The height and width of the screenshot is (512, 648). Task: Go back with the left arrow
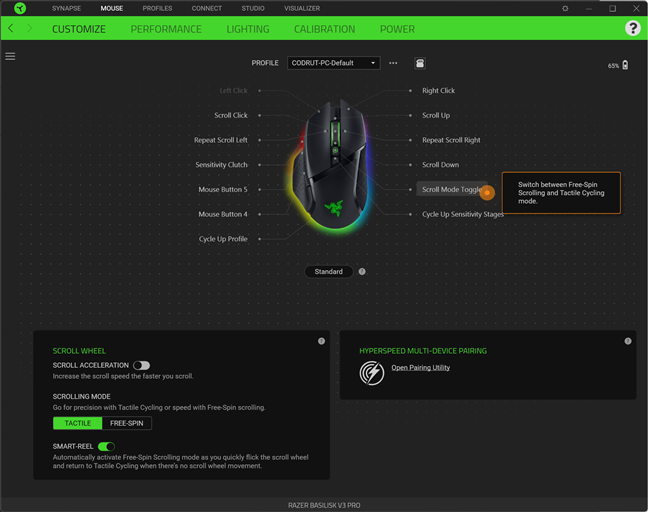11,28
